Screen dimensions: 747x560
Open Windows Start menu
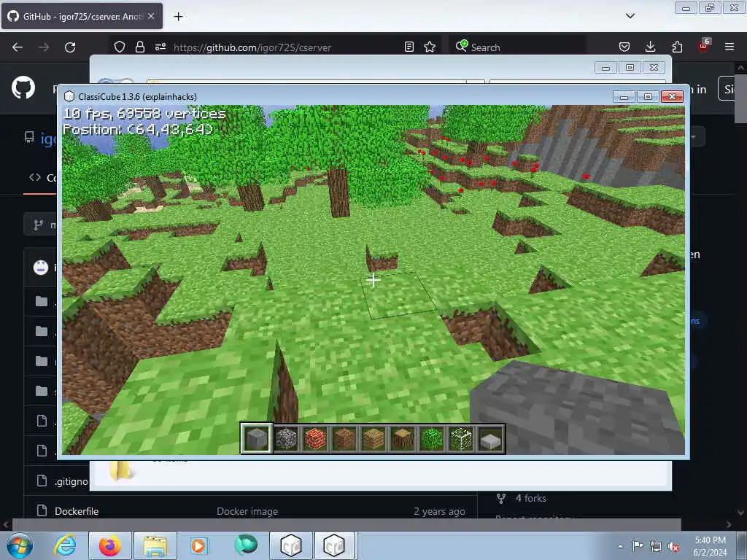pos(20,545)
